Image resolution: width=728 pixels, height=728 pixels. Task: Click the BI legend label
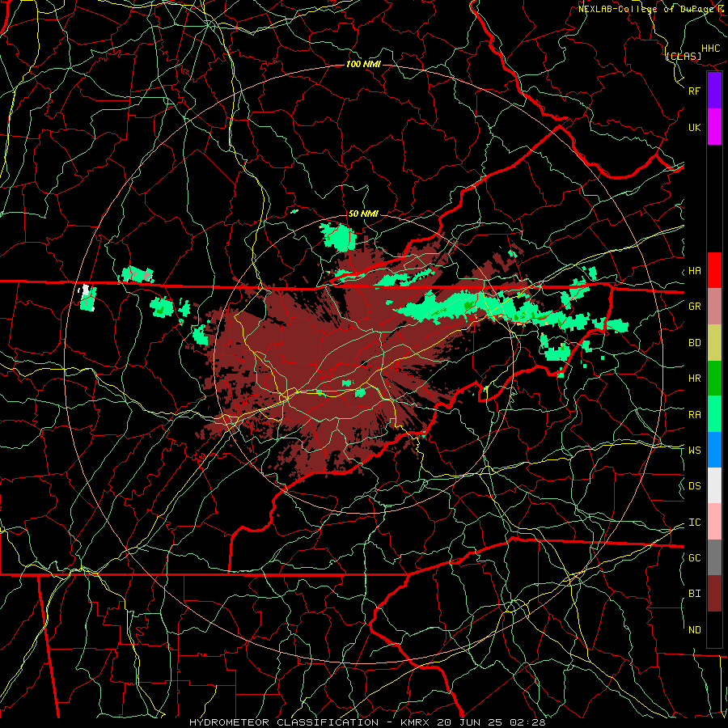click(x=695, y=594)
